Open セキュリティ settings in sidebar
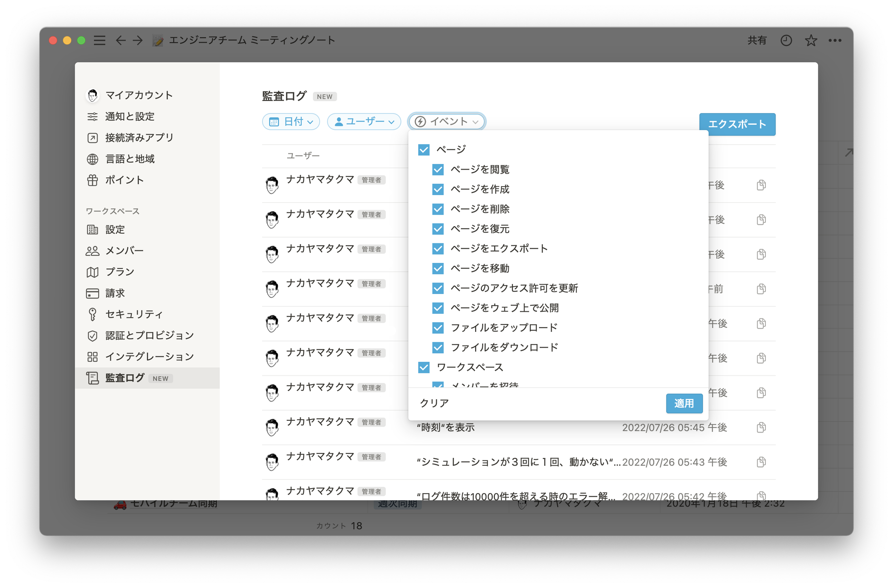Viewport: 893px width, 588px height. 134,314
